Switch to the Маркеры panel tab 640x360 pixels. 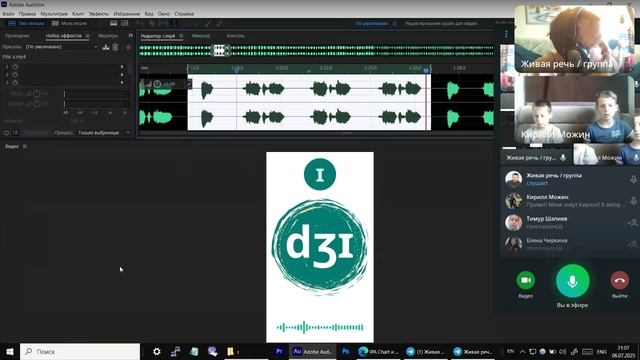click(x=108, y=36)
